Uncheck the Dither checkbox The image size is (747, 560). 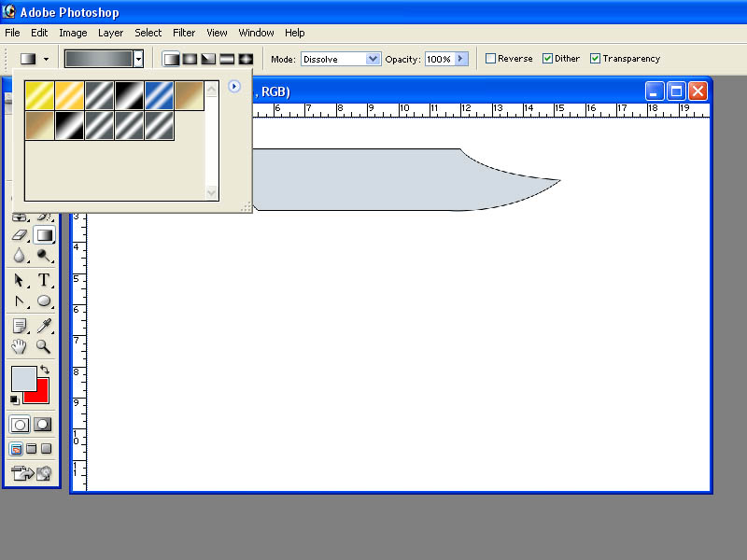[547, 59]
